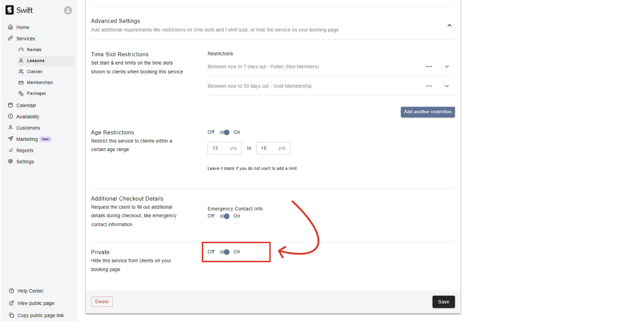Click the Settings gear icon

click(11, 161)
